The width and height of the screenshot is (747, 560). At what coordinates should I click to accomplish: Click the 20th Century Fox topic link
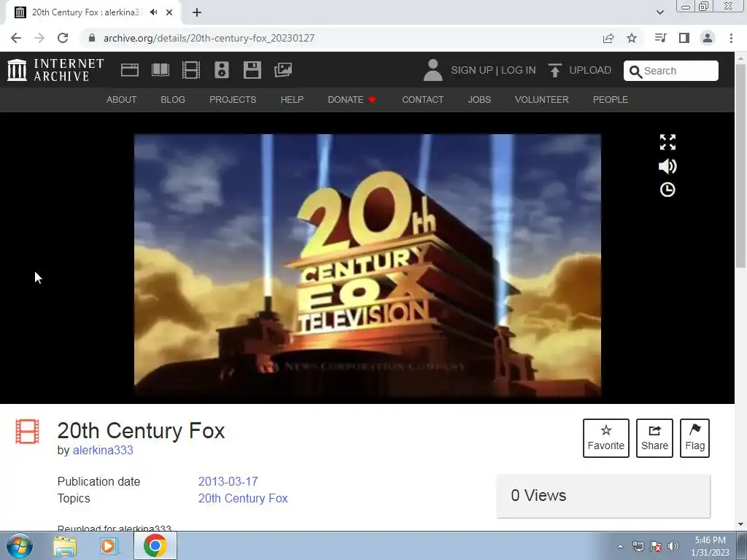pos(243,498)
